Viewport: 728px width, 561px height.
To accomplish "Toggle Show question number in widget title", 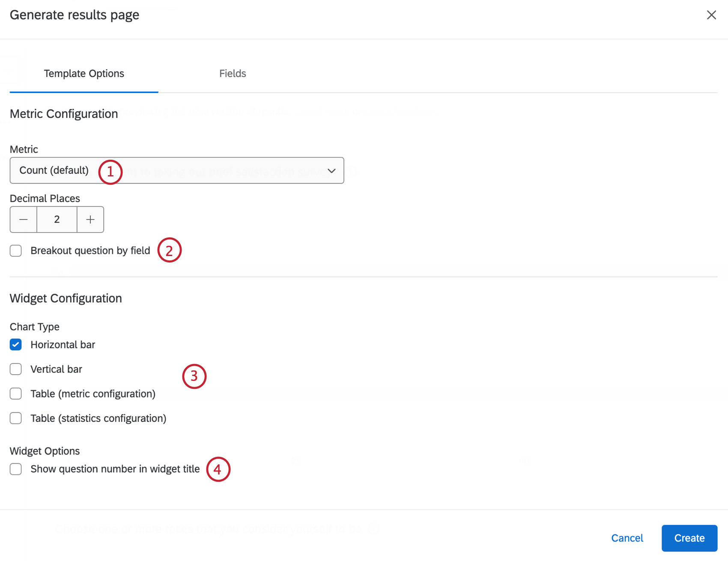I will coord(15,469).
